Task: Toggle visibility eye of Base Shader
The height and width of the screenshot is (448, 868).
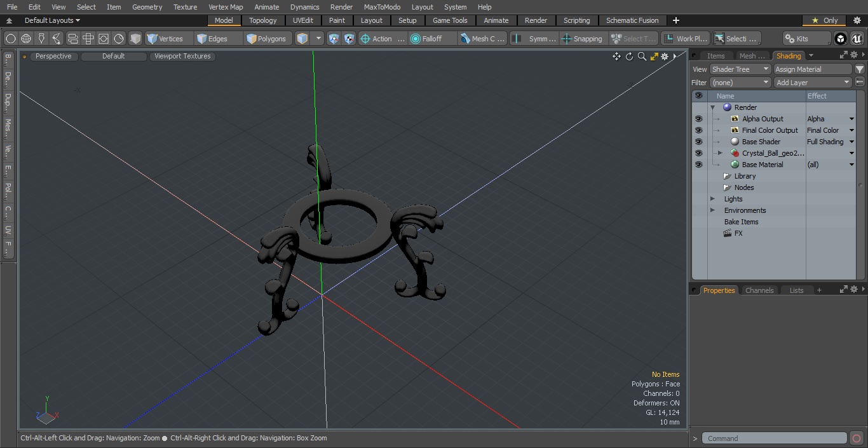Action: coord(699,142)
